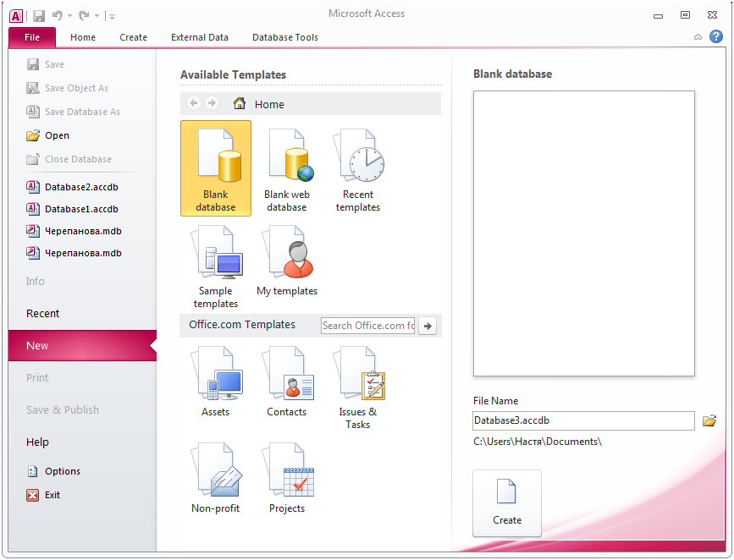Choose Open in the backstage menu
Viewport: 734px width, 560px height.
click(x=47, y=135)
